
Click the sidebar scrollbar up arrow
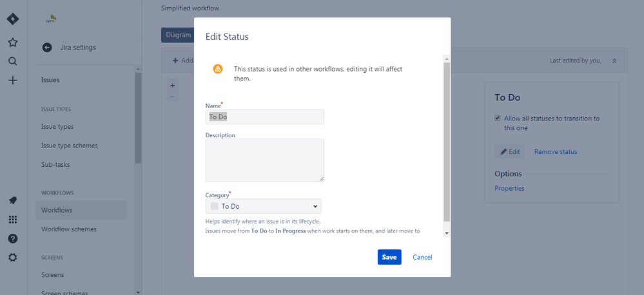pyautogui.click(x=138, y=69)
